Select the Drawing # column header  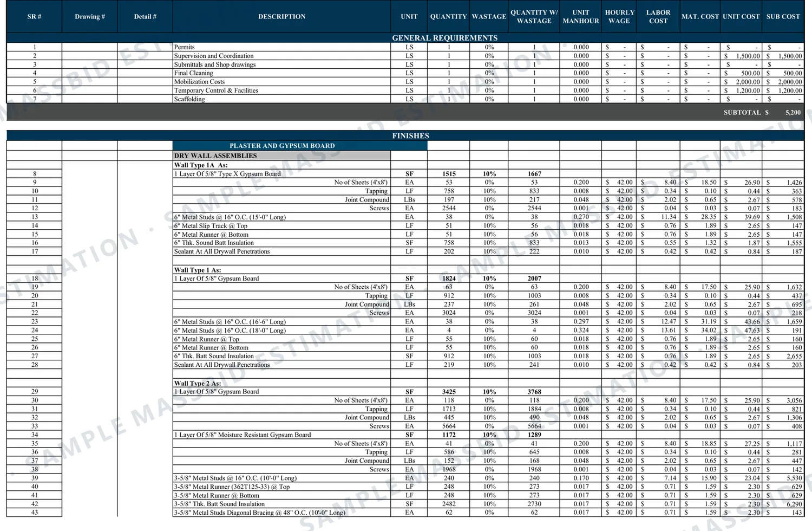pos(90,17)
